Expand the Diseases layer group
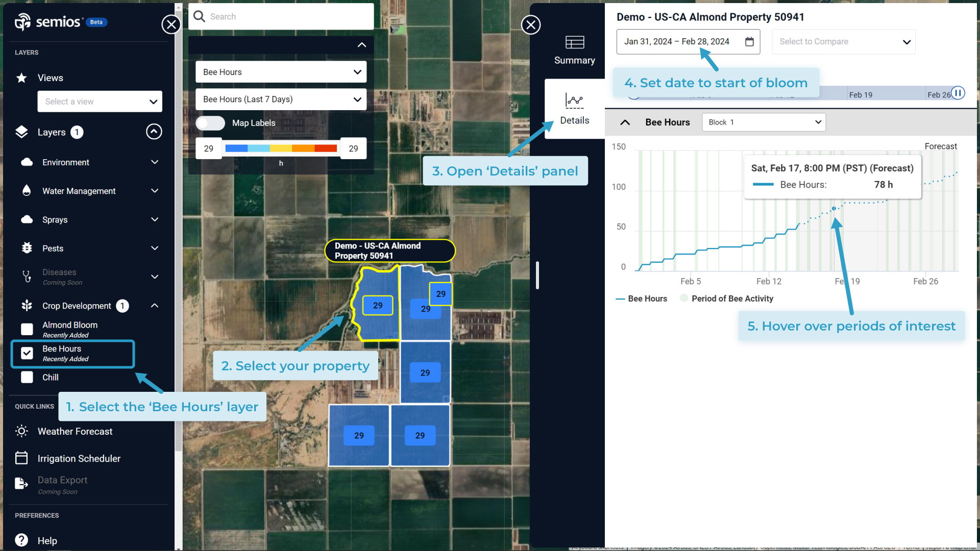The height and width of the screenshot is (551, 980). pos(155,277)
